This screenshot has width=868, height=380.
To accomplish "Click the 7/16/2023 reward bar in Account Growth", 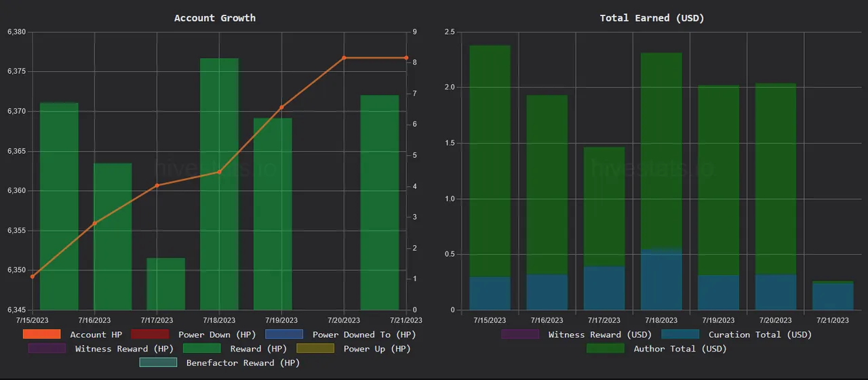I will click(113, 236).
